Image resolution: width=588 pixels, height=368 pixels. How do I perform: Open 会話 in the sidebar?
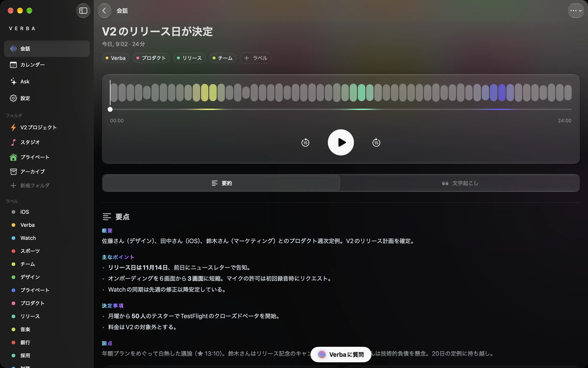(47, 49)
